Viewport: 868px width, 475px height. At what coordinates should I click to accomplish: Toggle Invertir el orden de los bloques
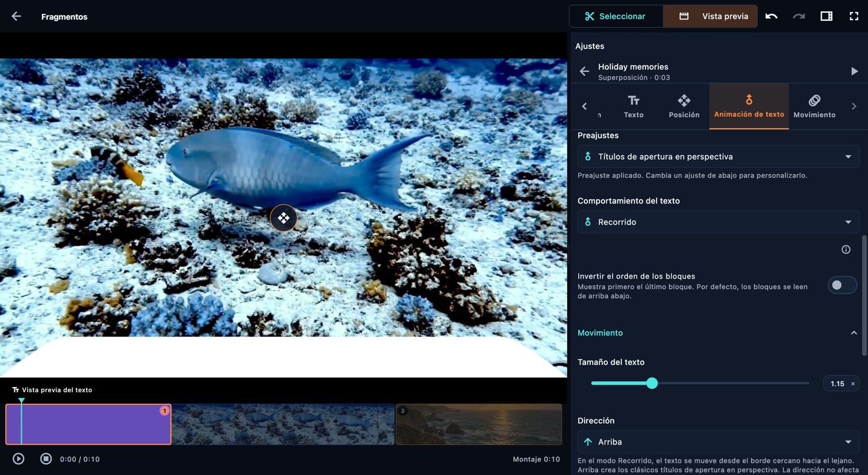(842, 285)
